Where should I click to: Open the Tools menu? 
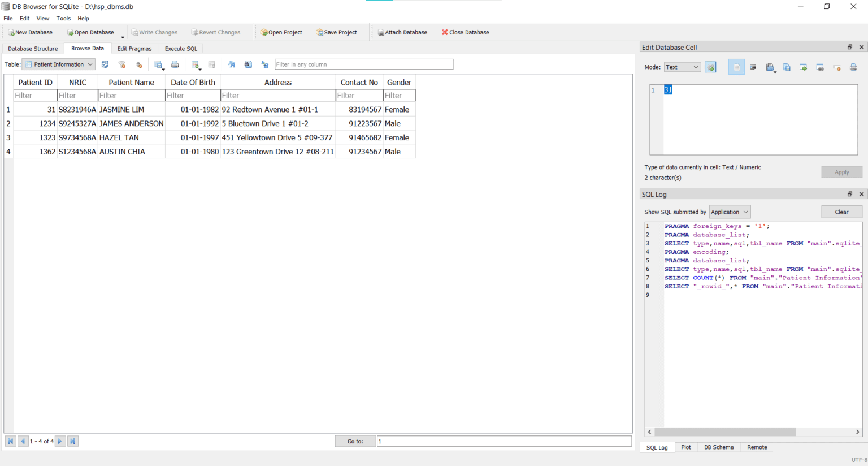click(x=63, y=18)
